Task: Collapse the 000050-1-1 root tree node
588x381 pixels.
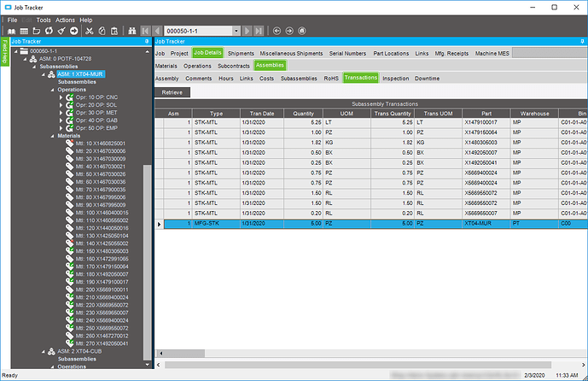Action: 15,51
